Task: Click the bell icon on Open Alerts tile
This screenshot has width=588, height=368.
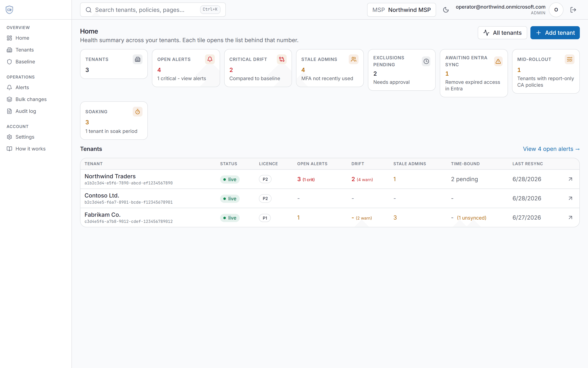Action: pyautogui.click(x=210, y=59)
